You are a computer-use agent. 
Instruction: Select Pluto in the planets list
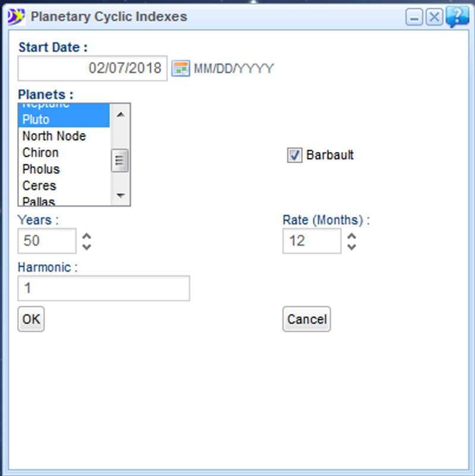click(x=64, y=120)
